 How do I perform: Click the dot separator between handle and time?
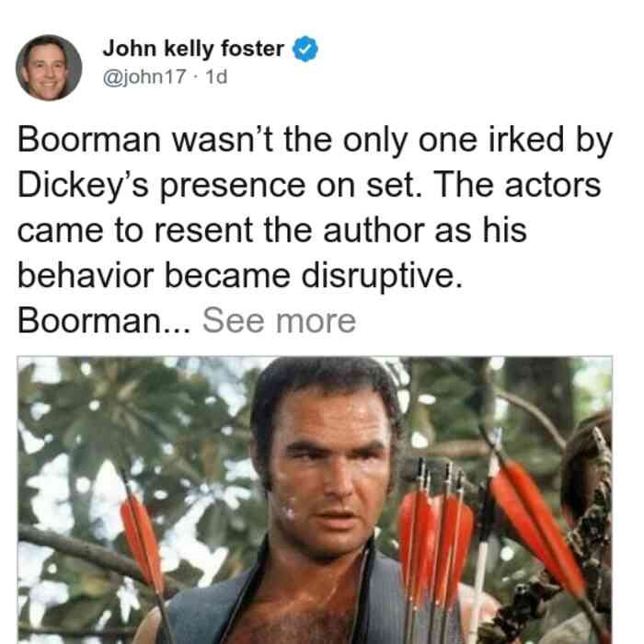point(196,77)
